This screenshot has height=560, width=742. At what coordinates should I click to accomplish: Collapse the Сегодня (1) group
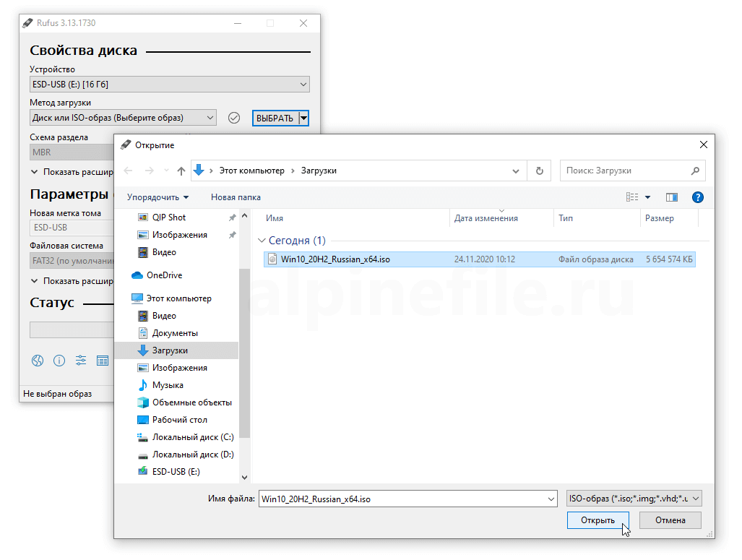coord(262,241)
